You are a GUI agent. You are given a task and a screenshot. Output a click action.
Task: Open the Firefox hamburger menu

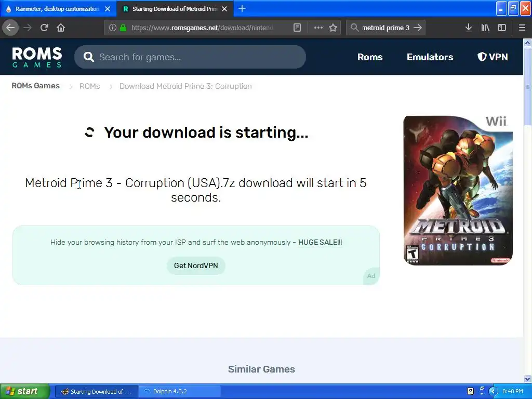coord(522,28)
